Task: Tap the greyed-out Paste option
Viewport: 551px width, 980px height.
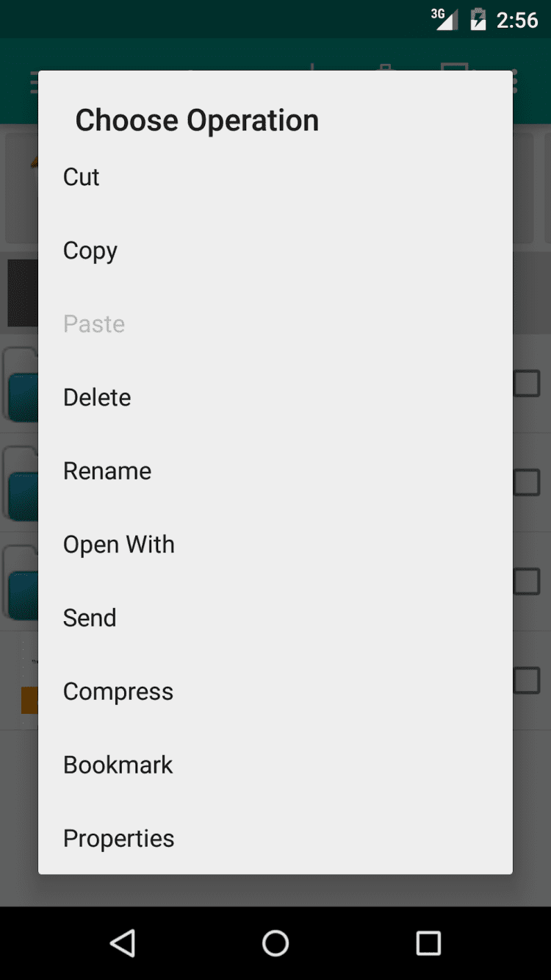Action: (x=94, y=324)
